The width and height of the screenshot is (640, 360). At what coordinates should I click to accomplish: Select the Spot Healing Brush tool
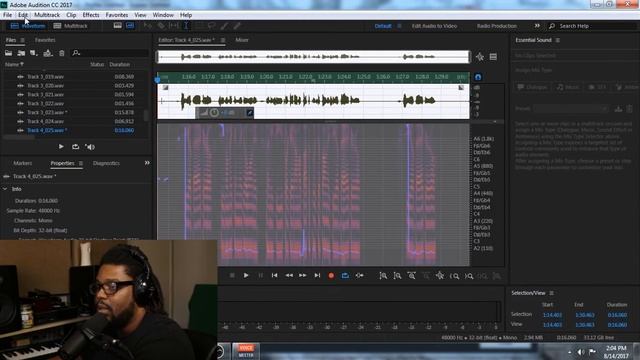coord(237,26)
